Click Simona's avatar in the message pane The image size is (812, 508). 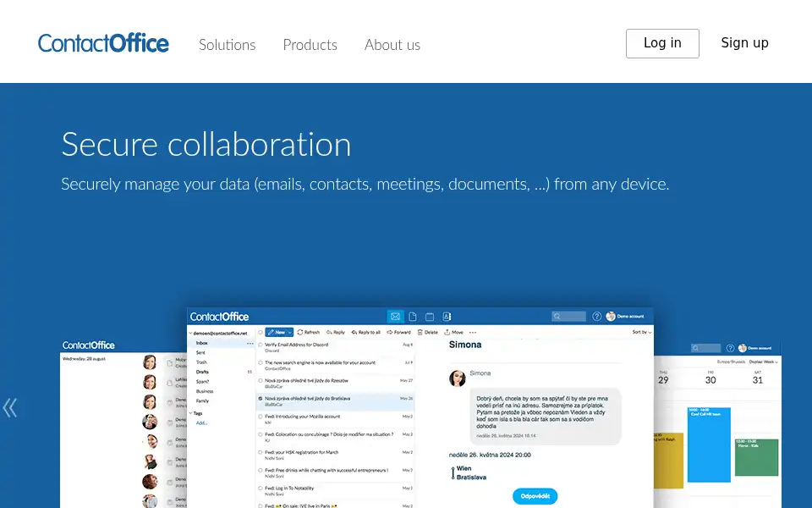tap(458, 378)
